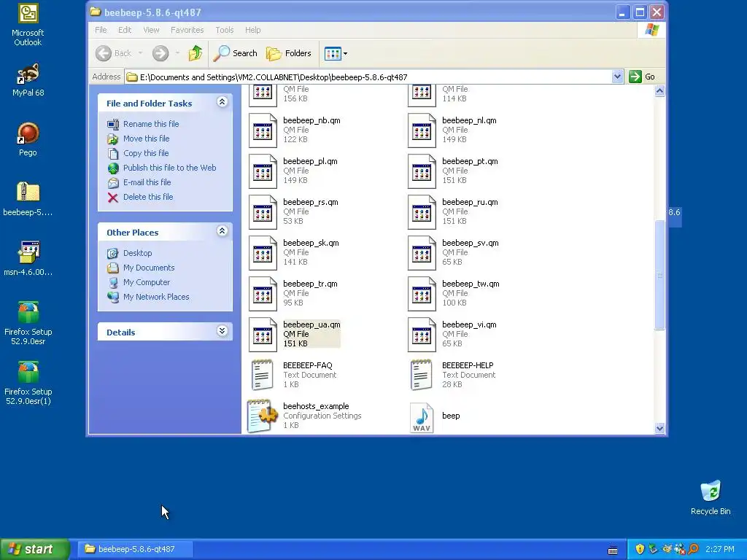This screenshot has height=560, width=747.
Task: Click the Go button
Action: [642, 77]
